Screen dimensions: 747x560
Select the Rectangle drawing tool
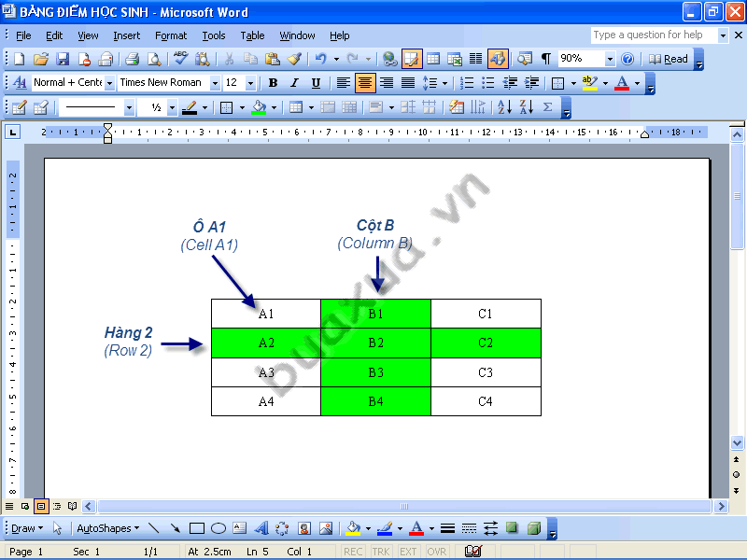coord(197,528)
